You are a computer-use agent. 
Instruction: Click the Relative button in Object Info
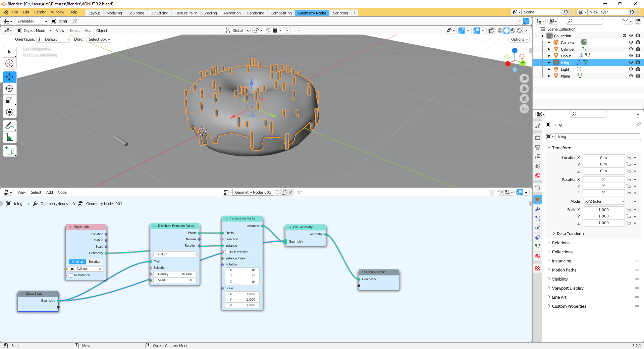click(x=94, y=262)
